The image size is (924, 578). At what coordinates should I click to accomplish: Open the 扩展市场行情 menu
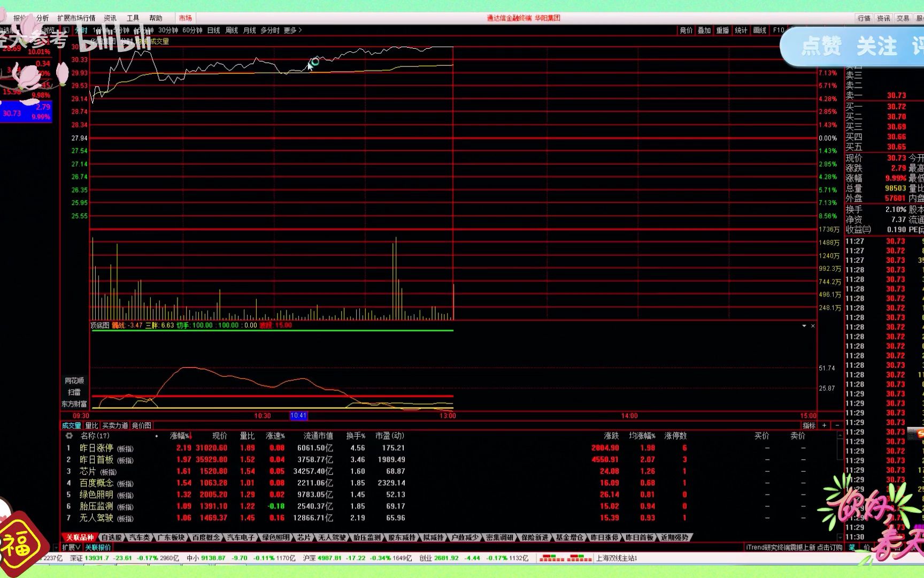point(76,18)
